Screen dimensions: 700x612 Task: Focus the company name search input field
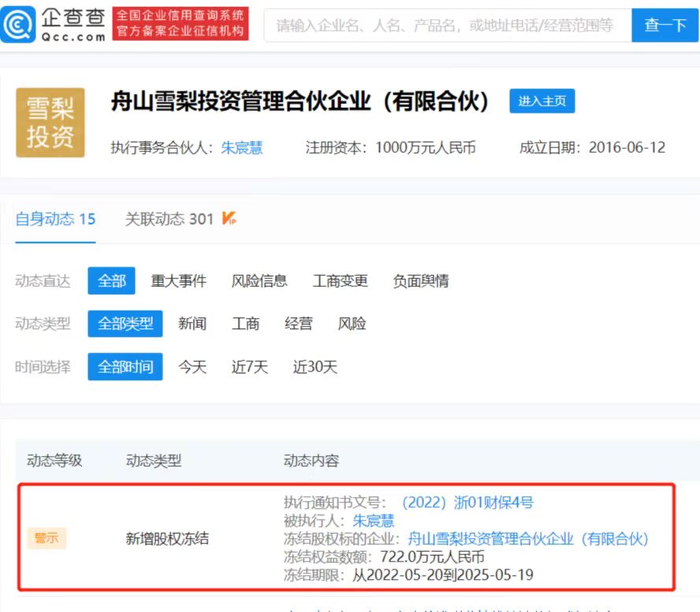point(448,25)
